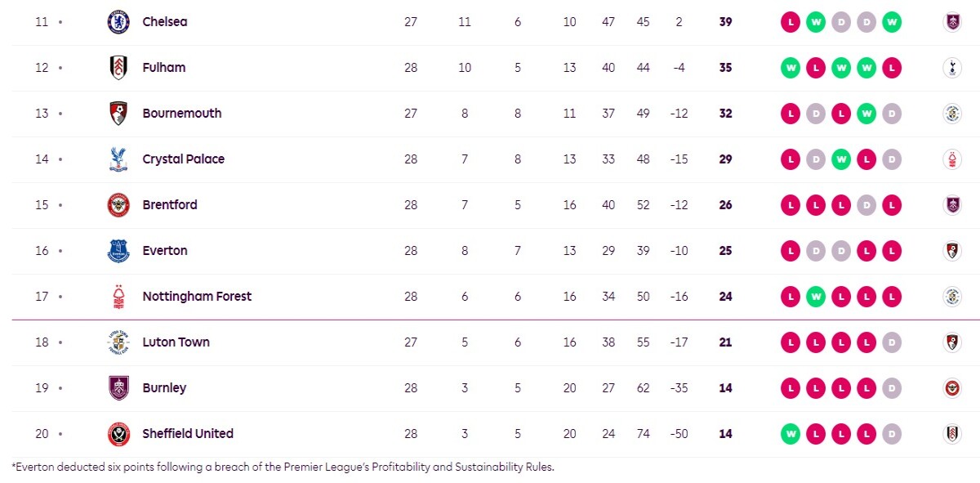Select Chelsea's most recent green win result

tap(892, 22)
